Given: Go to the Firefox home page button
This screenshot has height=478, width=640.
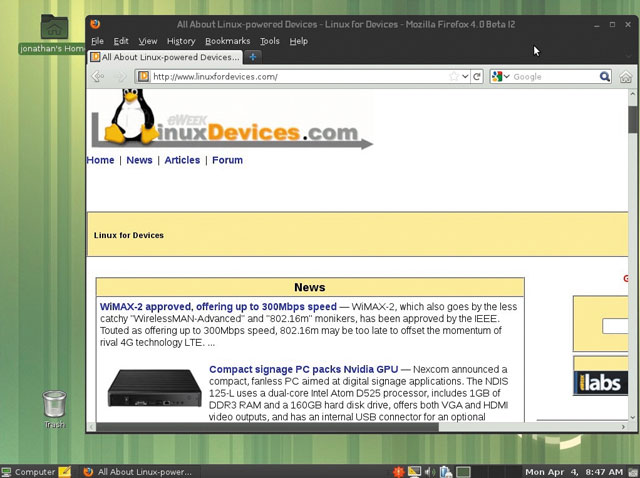Looking at the screenshot, I should (x=625, y=77).
